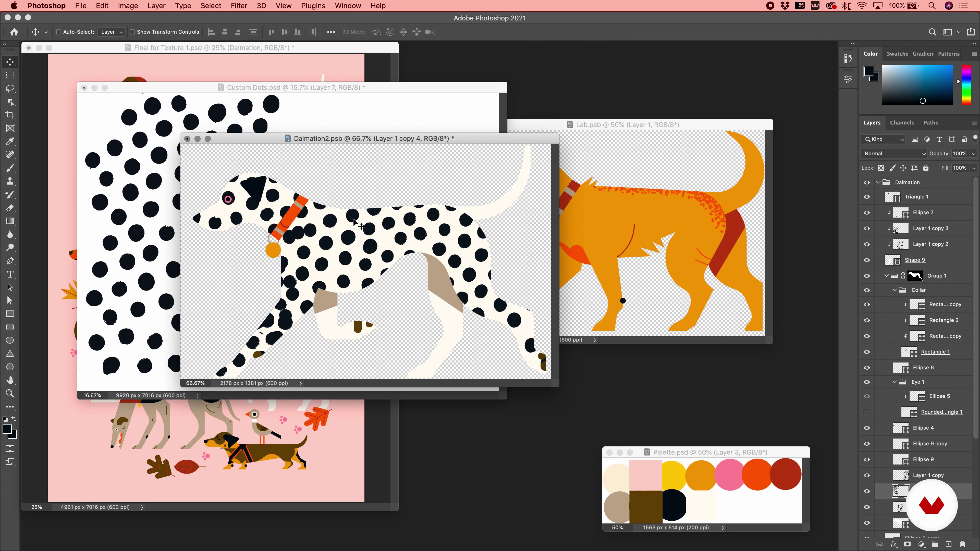Select the Eyedropper tool
The width and height of the screenshot is (980, 551).
pos(10,142)
